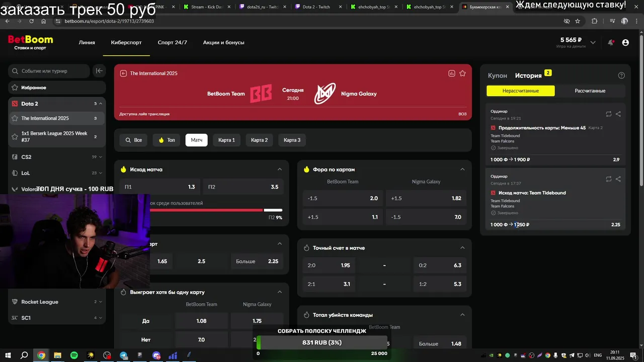Show Нерассчитанные bets
The width and height of the screenshot is (644, 362).
521,91
